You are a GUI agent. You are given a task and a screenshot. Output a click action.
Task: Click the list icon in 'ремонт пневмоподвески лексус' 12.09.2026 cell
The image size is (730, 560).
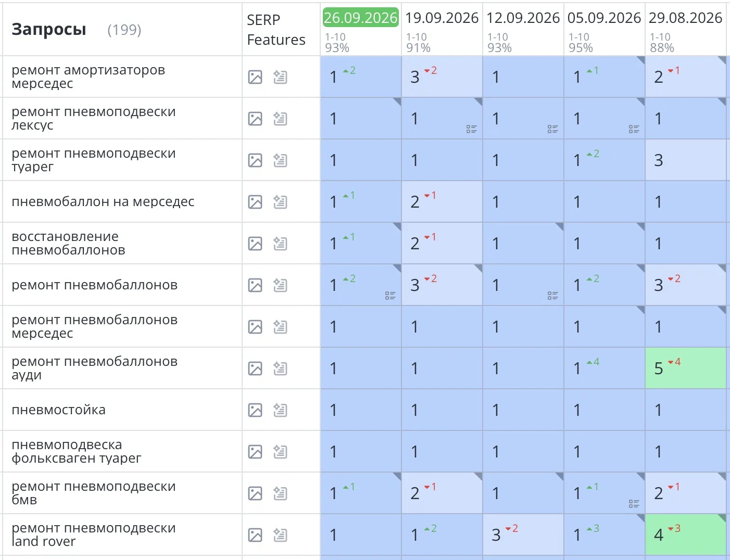553,129
